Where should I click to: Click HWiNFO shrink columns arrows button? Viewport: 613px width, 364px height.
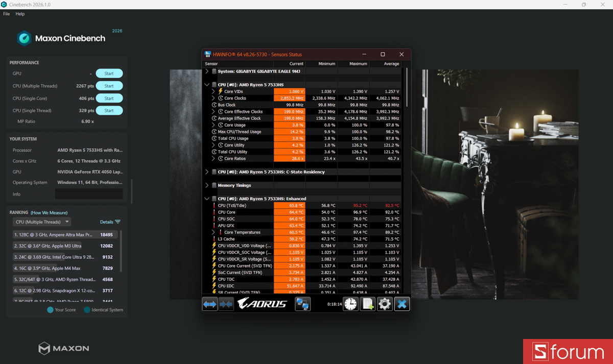click(226, 304)
